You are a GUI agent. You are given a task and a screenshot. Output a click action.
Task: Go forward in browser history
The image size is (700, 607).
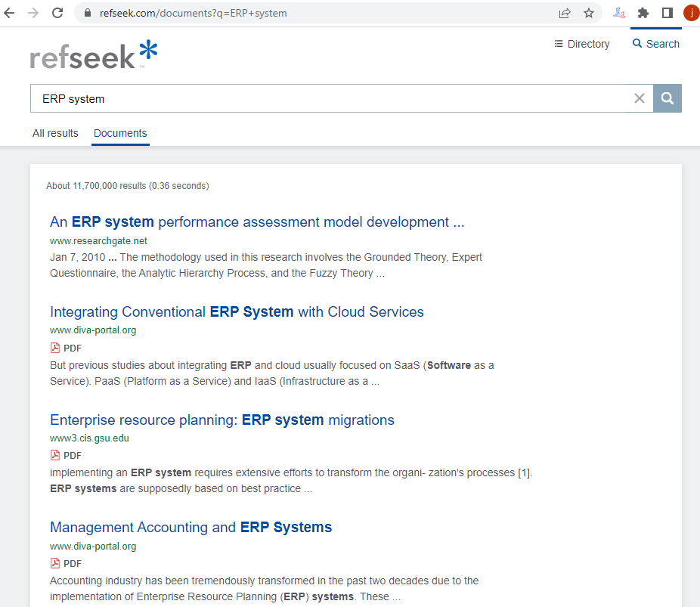pos(33,13)
